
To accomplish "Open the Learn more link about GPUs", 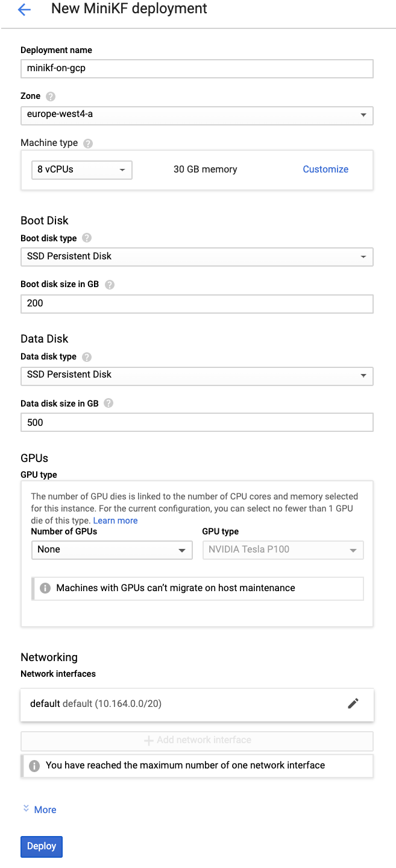I will pyautogui.click(x=115, y=521).
